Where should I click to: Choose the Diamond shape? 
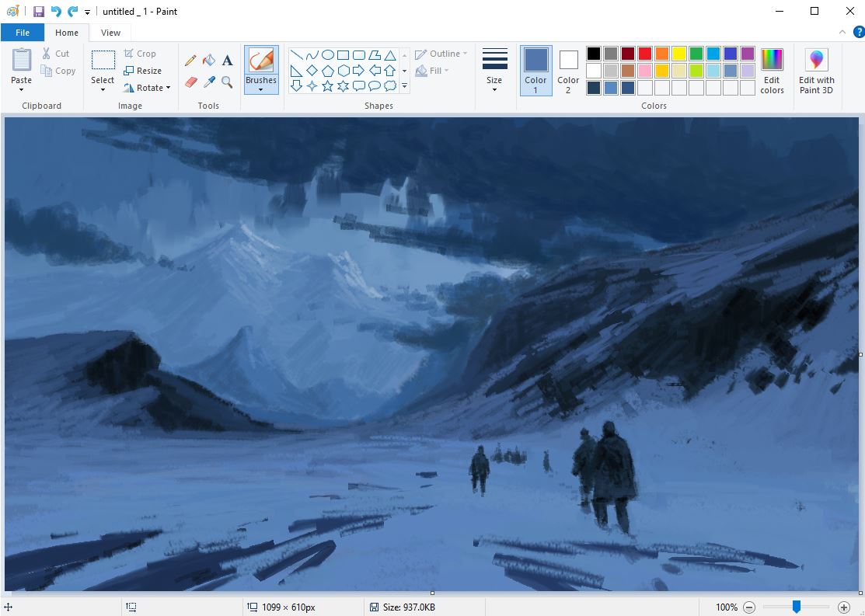(312, 71)
